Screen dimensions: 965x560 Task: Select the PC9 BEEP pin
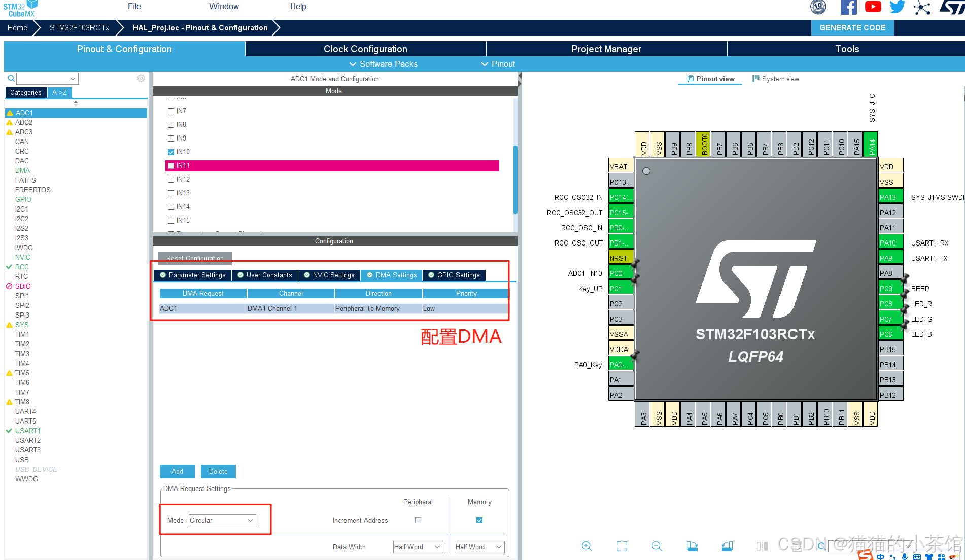coord(890,289)
